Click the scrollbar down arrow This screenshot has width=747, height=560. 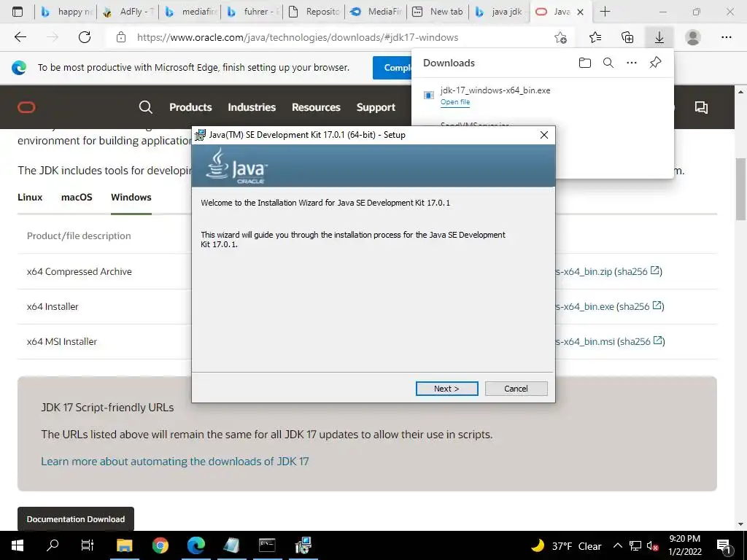coord(740,524)
